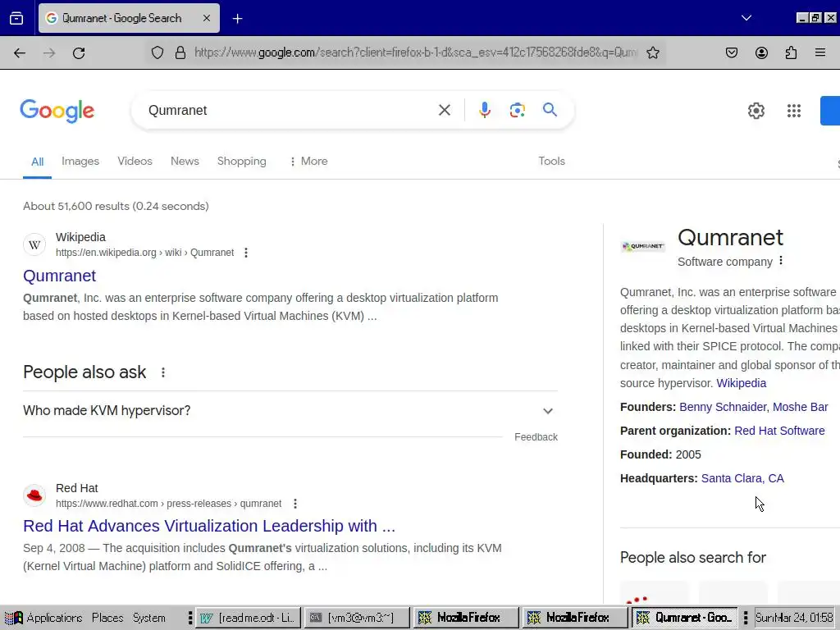Click the site security padlock icon
Image resolution: width=840 pixels, height=630 pixels.
pyautogui.click(x=180, y=52)
